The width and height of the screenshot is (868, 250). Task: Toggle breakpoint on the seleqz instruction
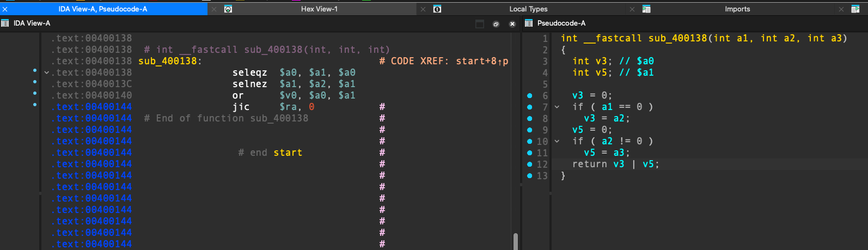pyautogui.click(x=35, y=71)
